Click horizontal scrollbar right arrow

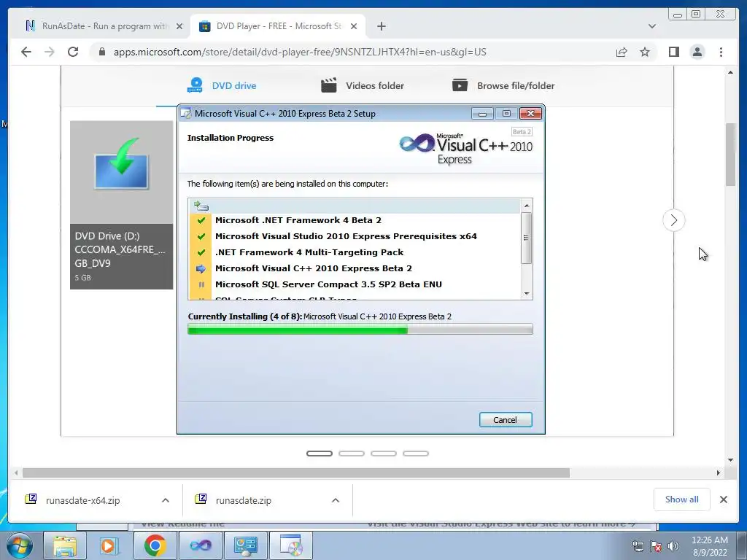(x=719, y=472)
